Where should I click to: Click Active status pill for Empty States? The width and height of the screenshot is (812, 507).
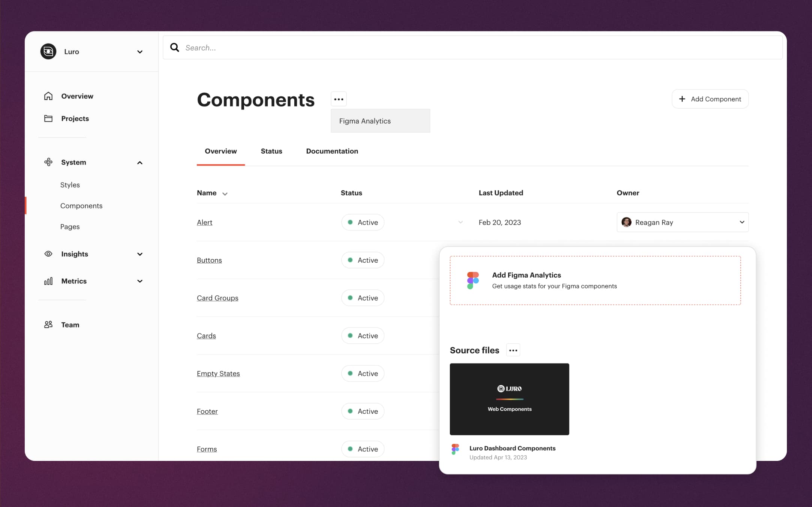pyautogui.click(x=363, y=374)
